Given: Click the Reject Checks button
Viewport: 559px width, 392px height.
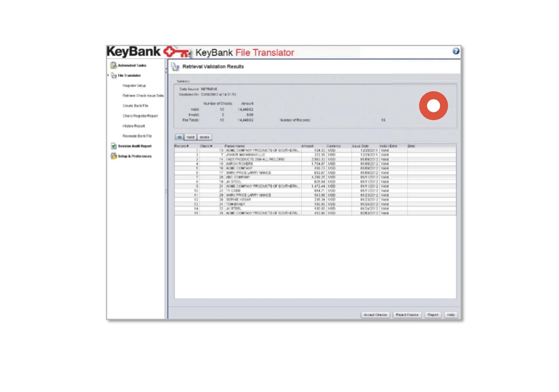Looking at the screenshot, I should pos(407,314).
